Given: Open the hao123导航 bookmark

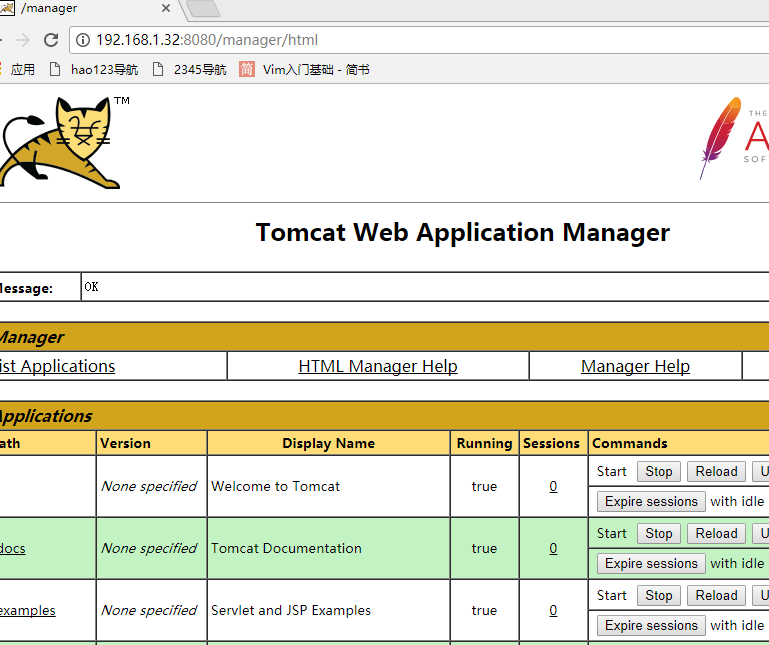Looking at the screenshot, I should [94, 70].
